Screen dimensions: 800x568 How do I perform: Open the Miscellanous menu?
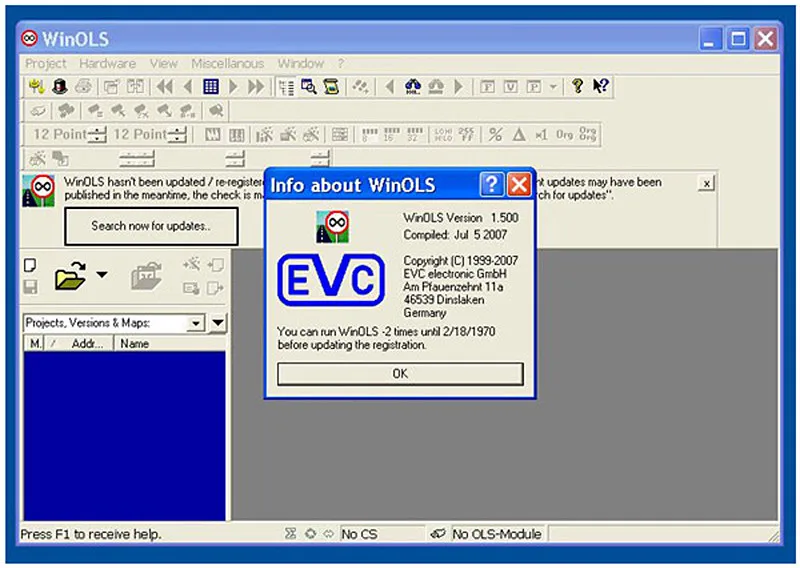tap(228, 63)
